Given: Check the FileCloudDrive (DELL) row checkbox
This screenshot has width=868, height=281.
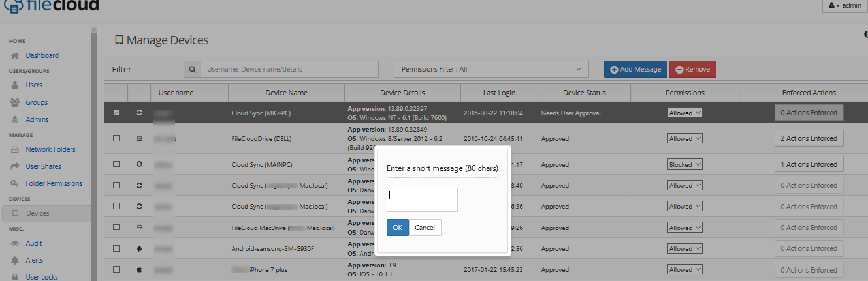Looking at the screenshot, I should (116, 138).
